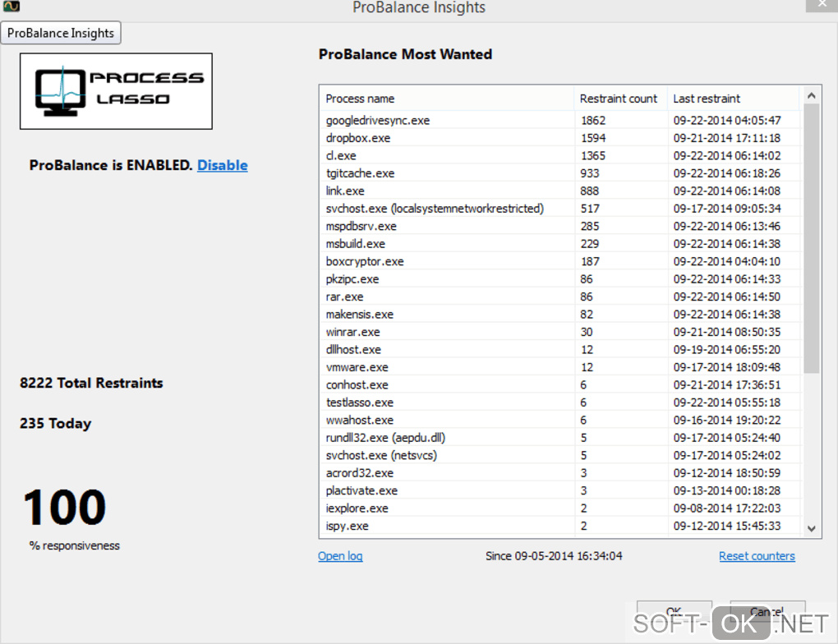Click the vertical scrollbar thumb of the list
The height and width of the screenshot is (644, 838).
[811, 239]
